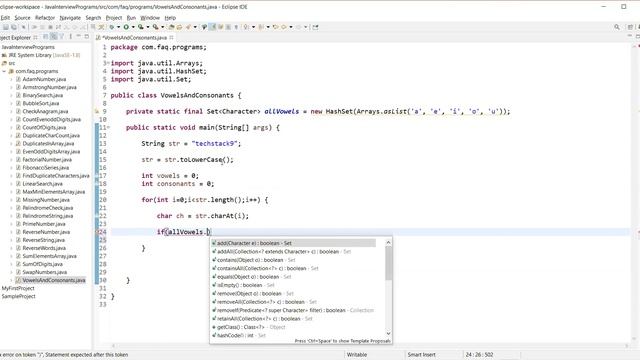Open BubbleSort.java in Project Explorer

coord(41,103)
